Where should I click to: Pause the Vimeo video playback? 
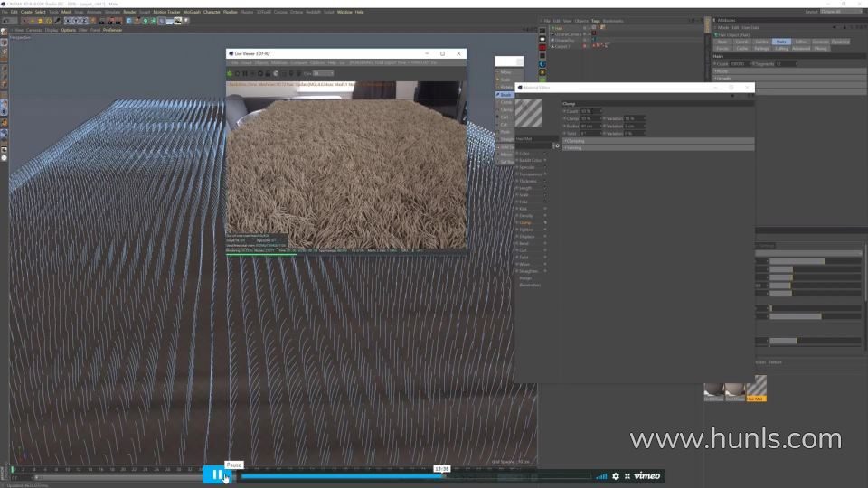tap(217, 474)
